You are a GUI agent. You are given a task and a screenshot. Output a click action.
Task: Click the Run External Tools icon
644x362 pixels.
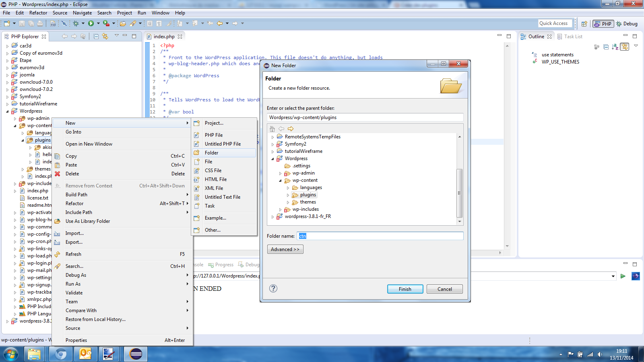click(x=106, y=23)
